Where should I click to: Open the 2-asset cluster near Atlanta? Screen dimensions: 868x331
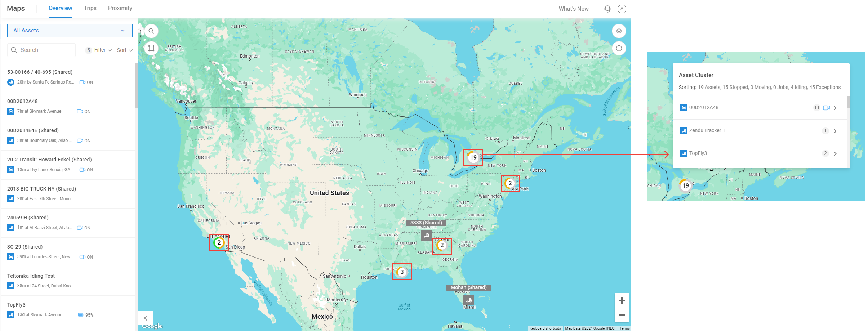pyautogui.click(x=442, y=245)
